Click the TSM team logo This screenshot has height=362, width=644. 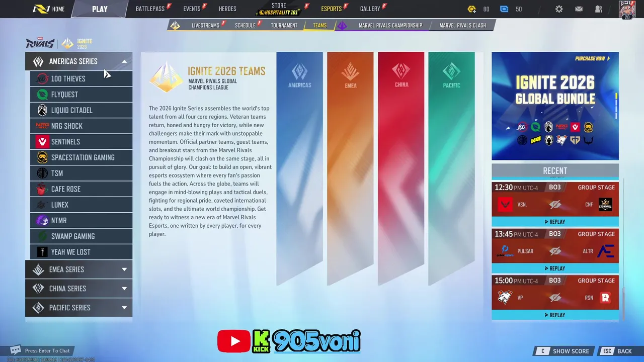pos(43,173)
